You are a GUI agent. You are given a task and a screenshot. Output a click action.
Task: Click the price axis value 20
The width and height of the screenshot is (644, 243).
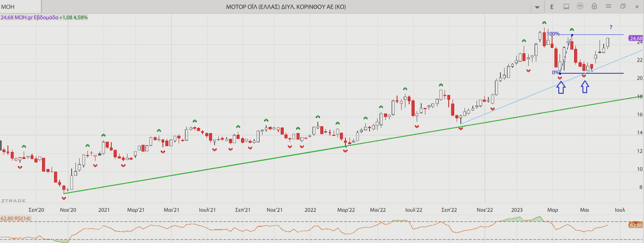point(640,78)
